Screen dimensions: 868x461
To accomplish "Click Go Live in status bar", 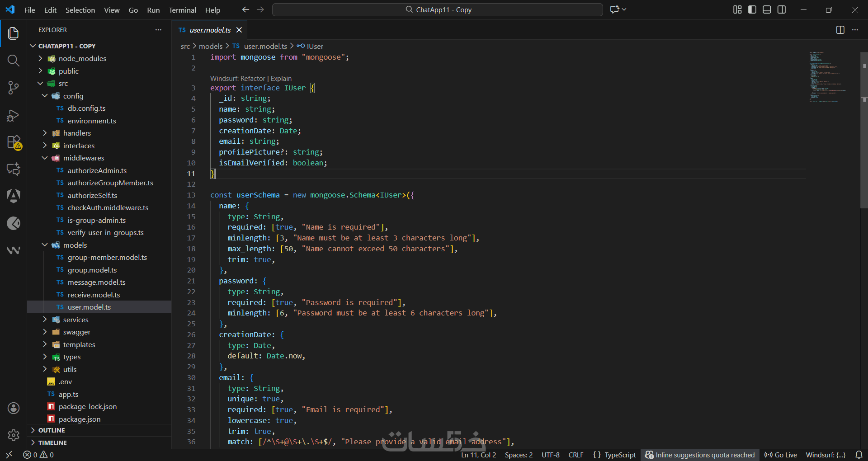I will [x=781, y=455].
